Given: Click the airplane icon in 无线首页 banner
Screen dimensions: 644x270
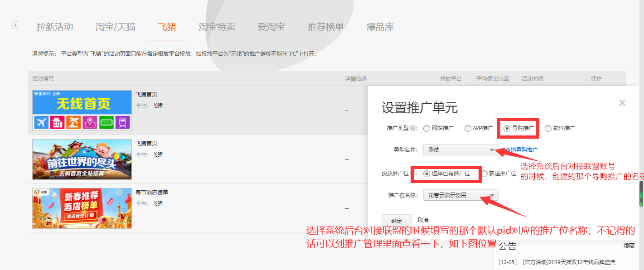Looking at the screenshot, I should pyautogui.click(x=41, y=122).
